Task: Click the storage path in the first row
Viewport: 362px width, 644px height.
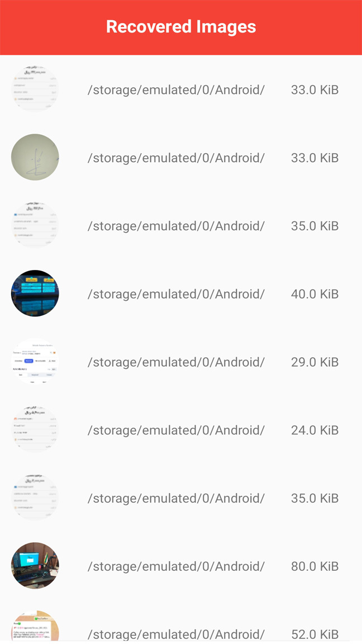Action: point(176,89)
